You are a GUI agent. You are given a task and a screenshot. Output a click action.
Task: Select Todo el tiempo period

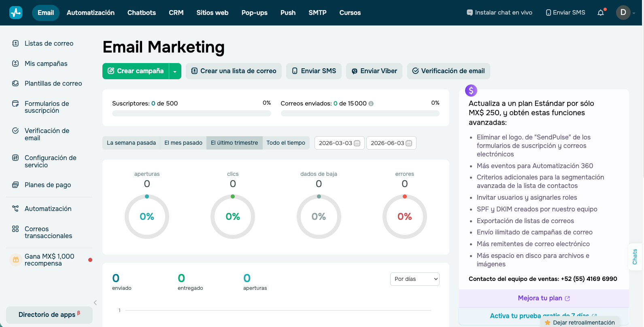tap(286, 143)
